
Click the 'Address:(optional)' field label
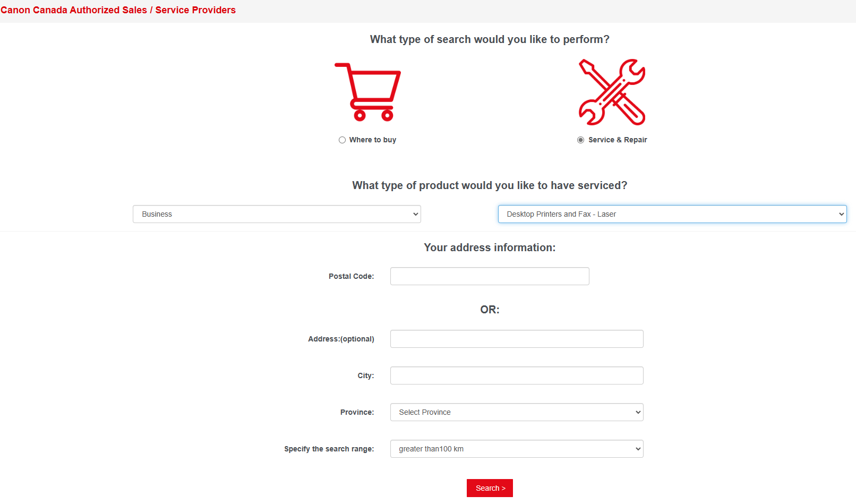point(341,339)
